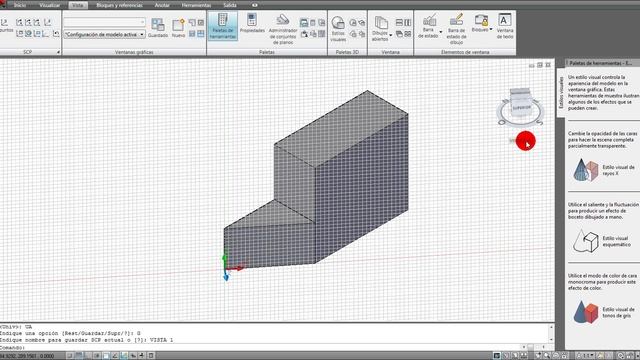640x360 pixels.
Task: Open the Salida ribbon tab
Action: pos(230,5)
